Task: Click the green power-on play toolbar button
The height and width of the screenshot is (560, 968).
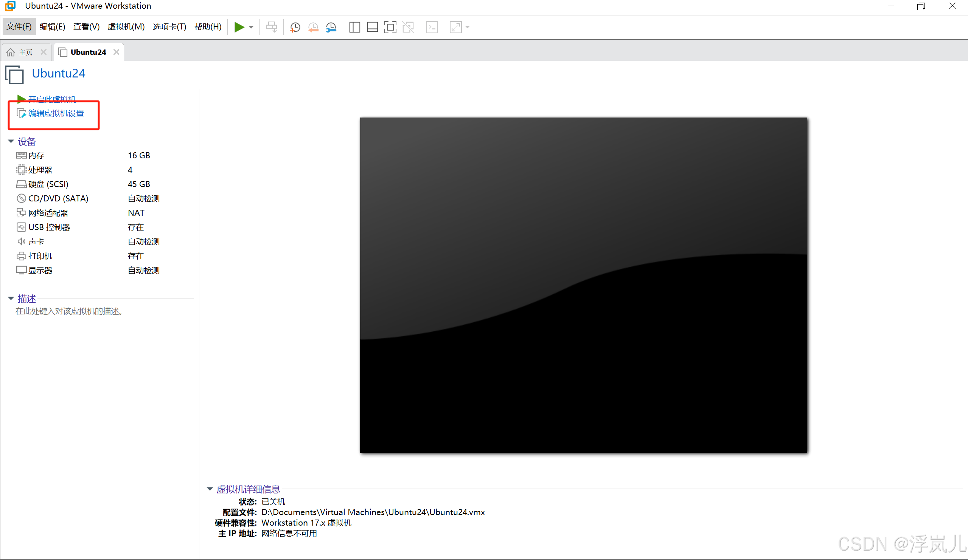Action: 239,27
